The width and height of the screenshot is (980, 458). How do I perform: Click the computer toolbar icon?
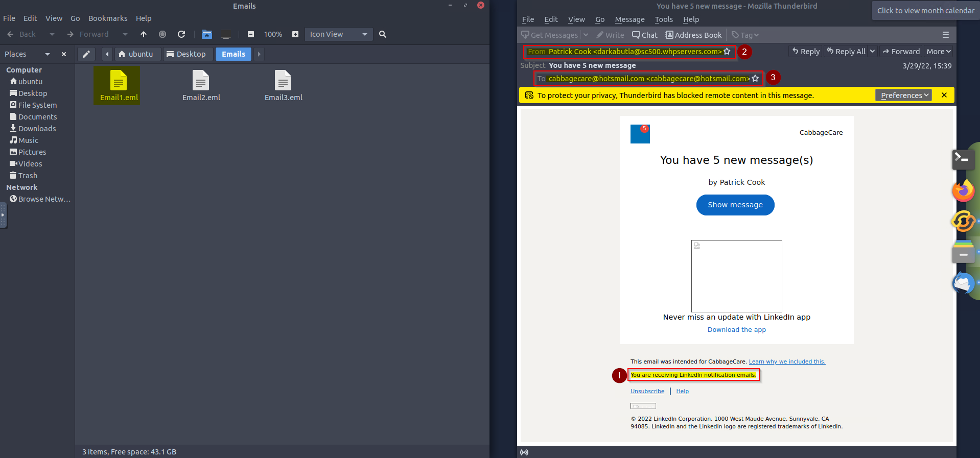point(226,34)
